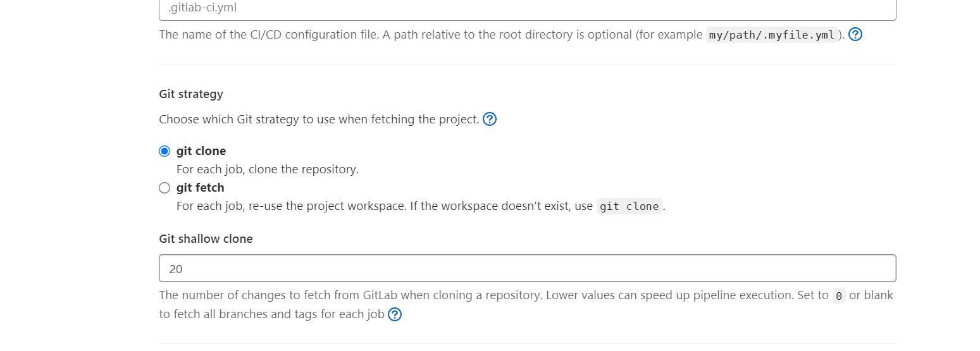Click the "Git strategy" section heading
Viewport: 980px width, 351px height.
(x=191, y=94)
